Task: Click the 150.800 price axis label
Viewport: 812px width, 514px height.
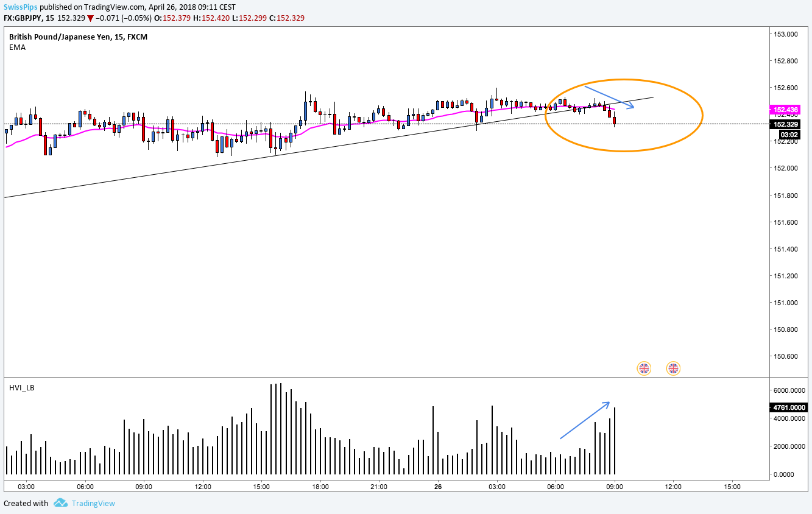Action: (x=786, y=329)
